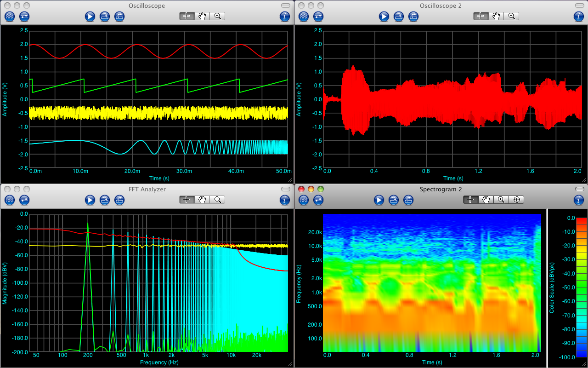Select the zoom magnifier tool in FFT Analyzer

[x=217, y=200]
